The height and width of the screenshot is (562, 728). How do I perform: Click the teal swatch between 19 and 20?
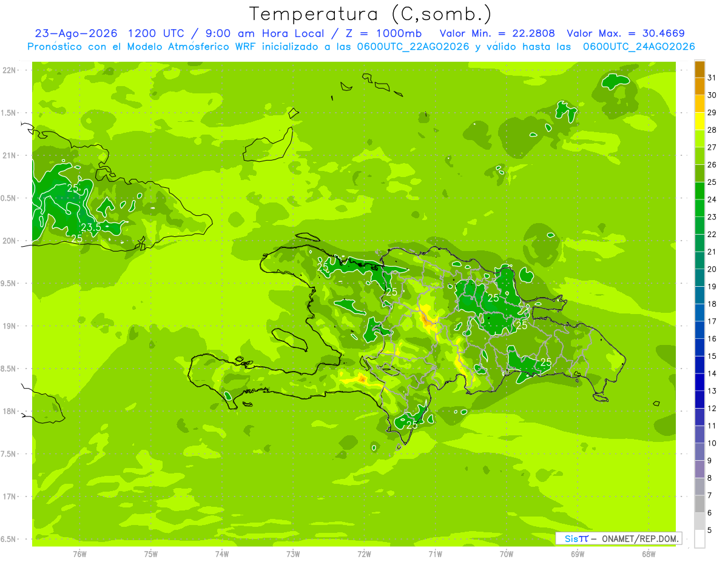(699, 278)
